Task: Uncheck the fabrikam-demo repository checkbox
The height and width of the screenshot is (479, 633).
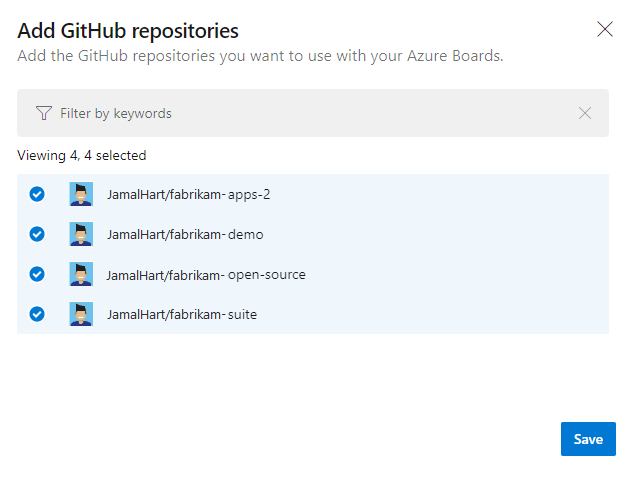Action: click(x=37, y=234)
